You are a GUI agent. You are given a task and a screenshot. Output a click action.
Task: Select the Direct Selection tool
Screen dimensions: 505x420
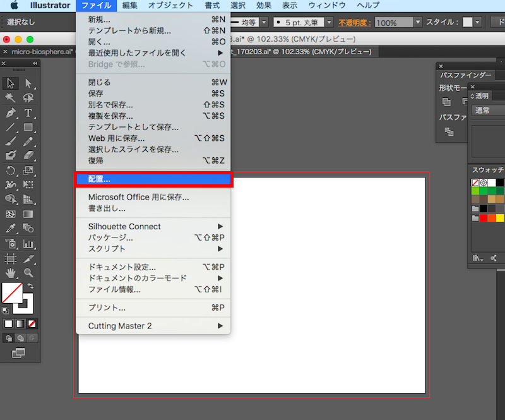click(28, 83)
